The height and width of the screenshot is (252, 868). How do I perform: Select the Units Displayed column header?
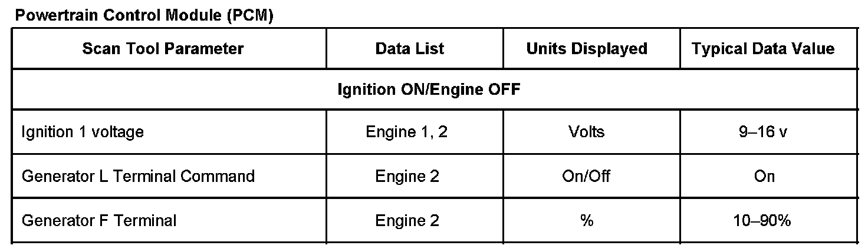click(x=587, y=48)
